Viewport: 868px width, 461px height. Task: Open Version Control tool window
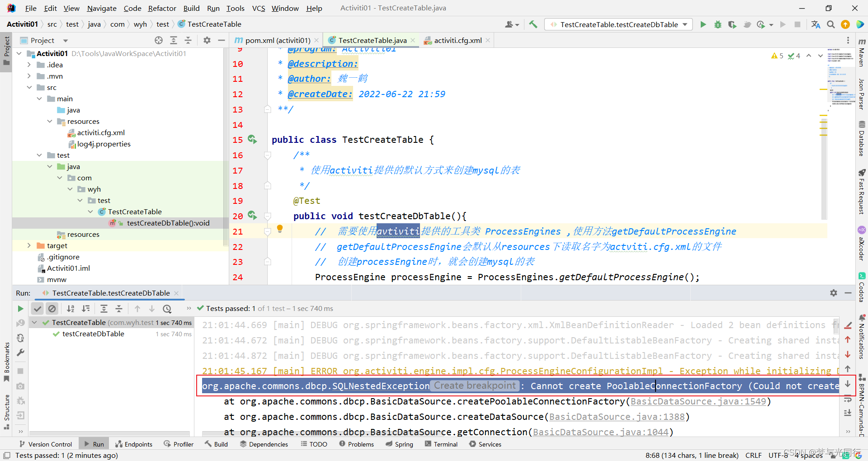(46, 444)
